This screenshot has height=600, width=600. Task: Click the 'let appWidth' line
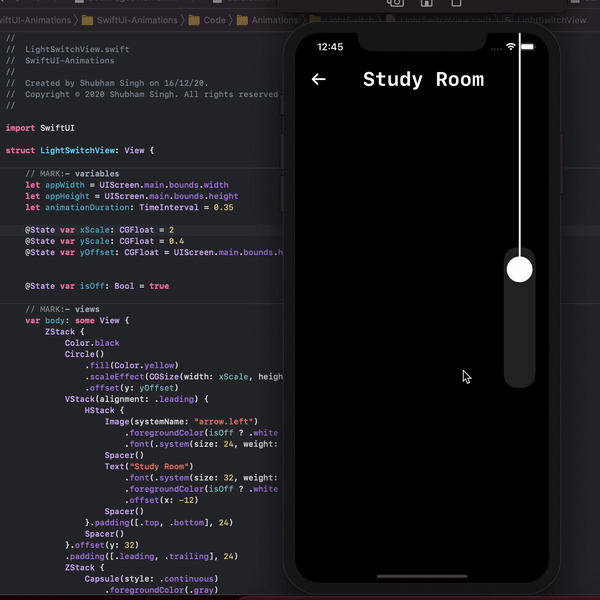127,185
